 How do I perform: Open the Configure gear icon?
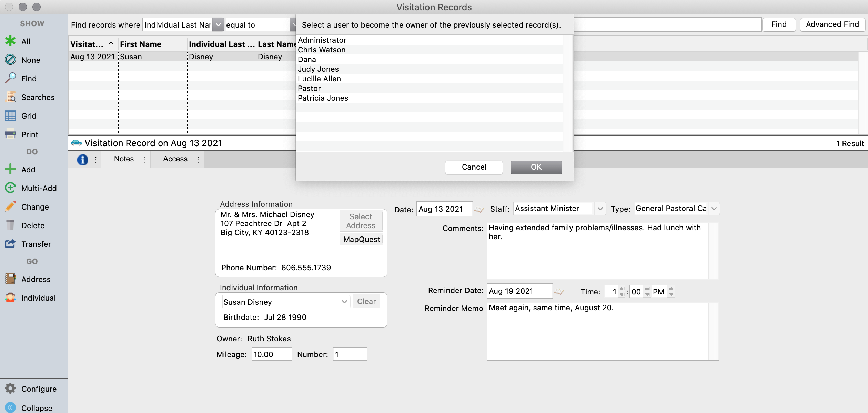[x=10, y=389]
